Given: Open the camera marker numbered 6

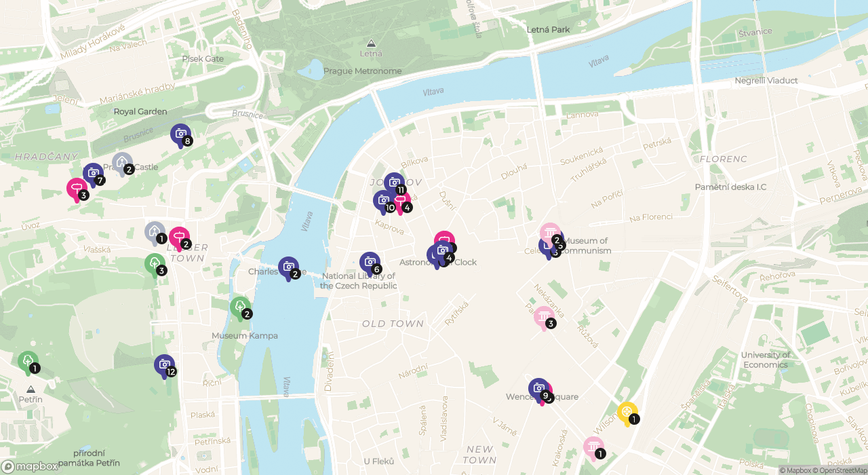Looking at the screenshot, I should [x=370, y=263].
